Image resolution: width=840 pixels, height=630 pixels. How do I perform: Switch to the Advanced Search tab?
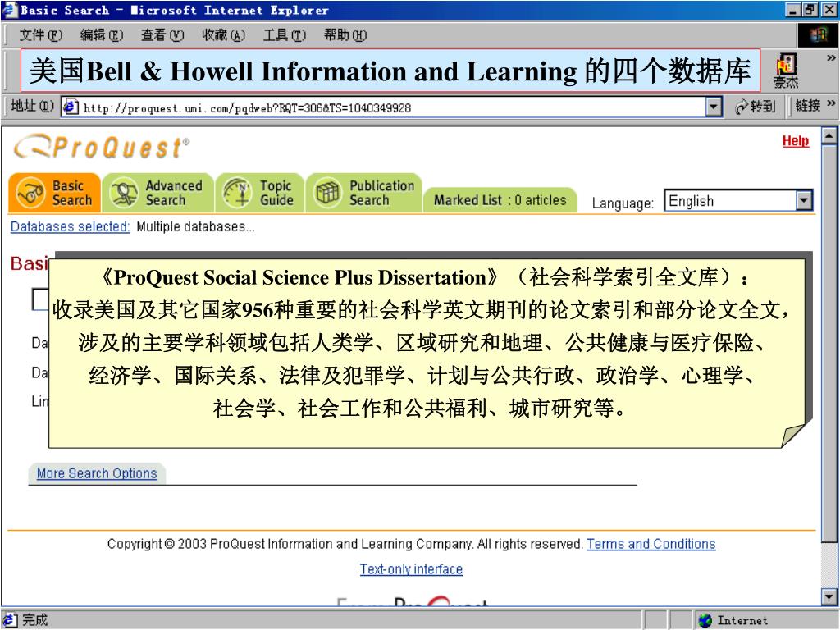158,193
